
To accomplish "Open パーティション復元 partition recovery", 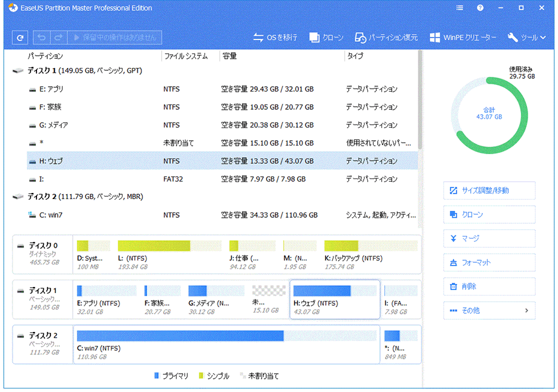I will (x=386, y=38).
